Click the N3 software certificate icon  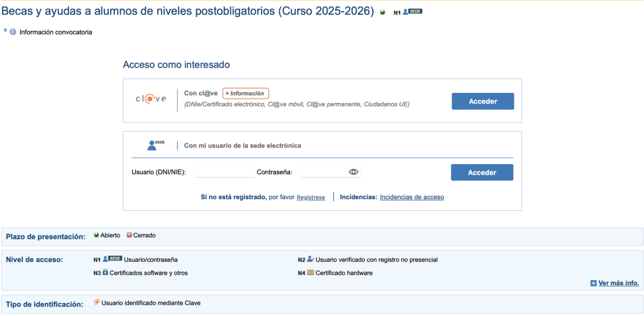105,272
